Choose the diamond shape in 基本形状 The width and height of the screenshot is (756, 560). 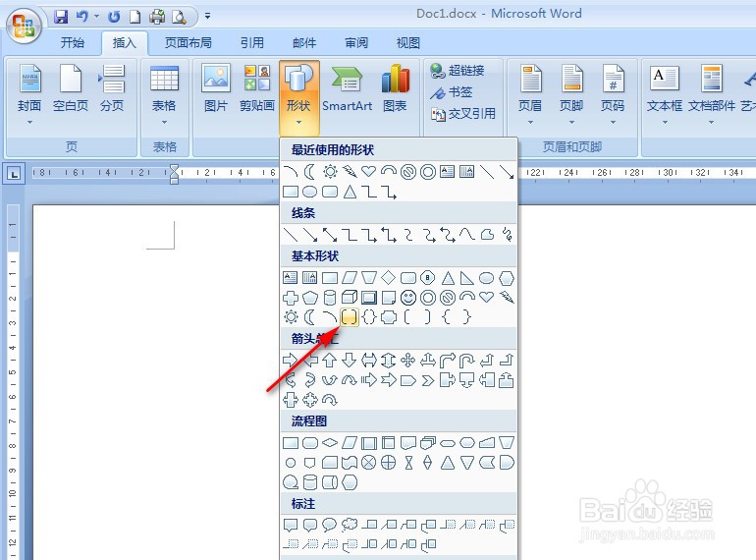pyautogui.click(x=389, y=278)
